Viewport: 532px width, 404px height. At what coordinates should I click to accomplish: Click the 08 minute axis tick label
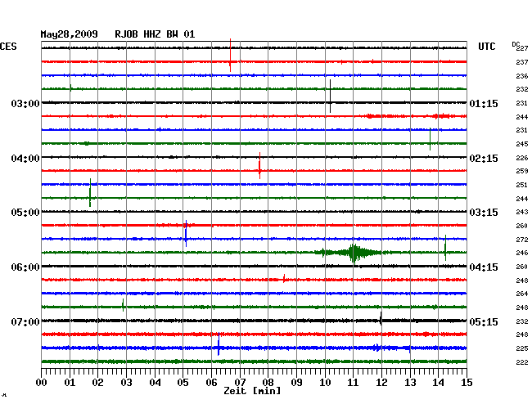click(268, 383)
